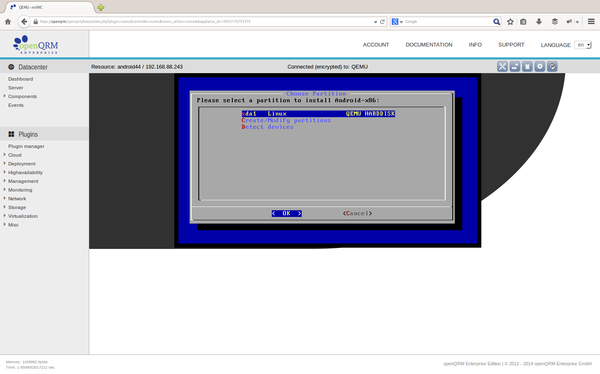The height and width of the screenshot is (374, 600).
Task: Click the noVNC disconnect icon
Action: 552,67
